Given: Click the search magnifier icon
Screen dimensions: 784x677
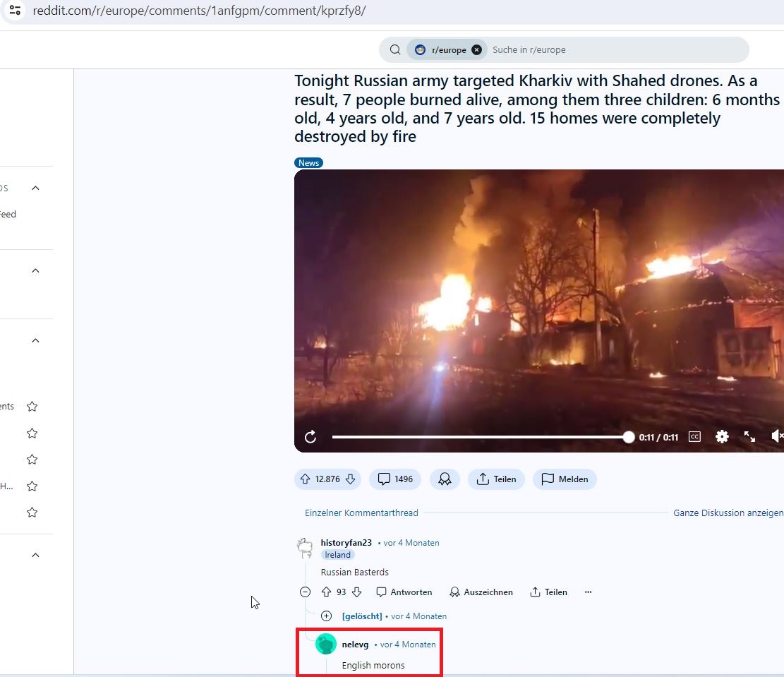Looking at the screenshot, I should [x=395, y=49].
